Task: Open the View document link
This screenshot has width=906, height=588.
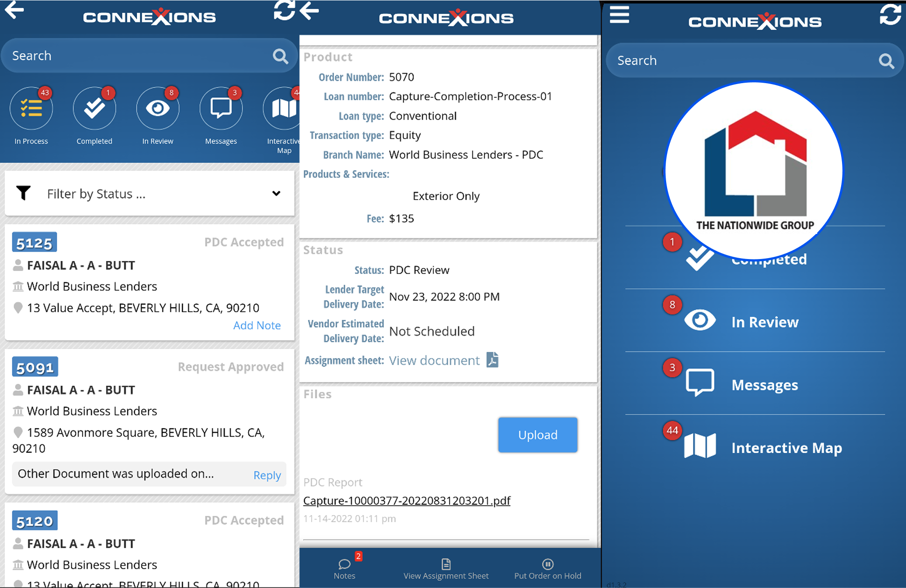Action: pyautogui.click(x=434, y=360)
